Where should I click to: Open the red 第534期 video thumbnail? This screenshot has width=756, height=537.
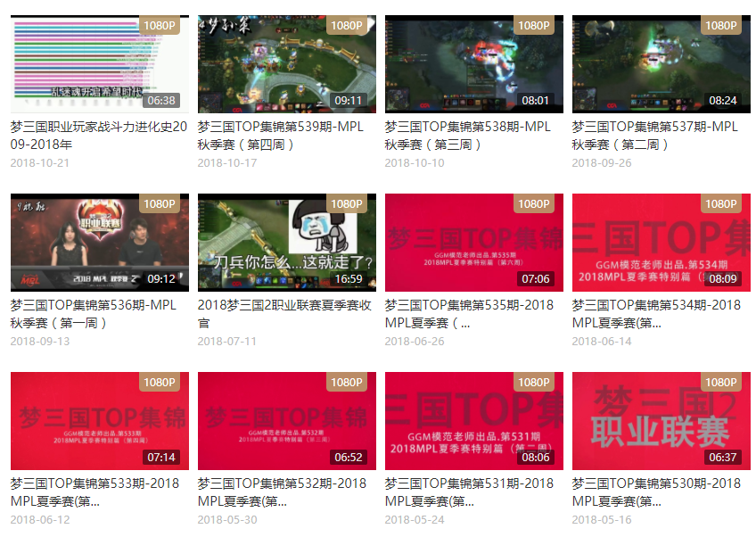661,243
